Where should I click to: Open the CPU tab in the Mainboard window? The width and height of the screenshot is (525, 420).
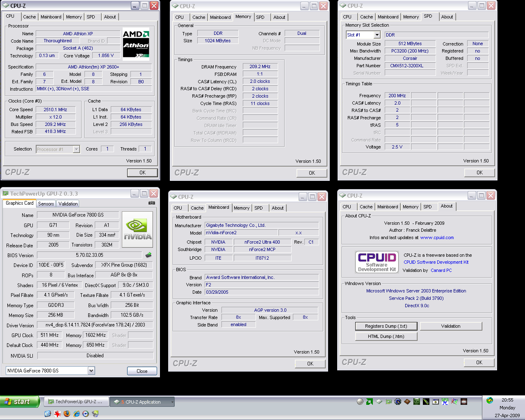click(x=178, y=208)
